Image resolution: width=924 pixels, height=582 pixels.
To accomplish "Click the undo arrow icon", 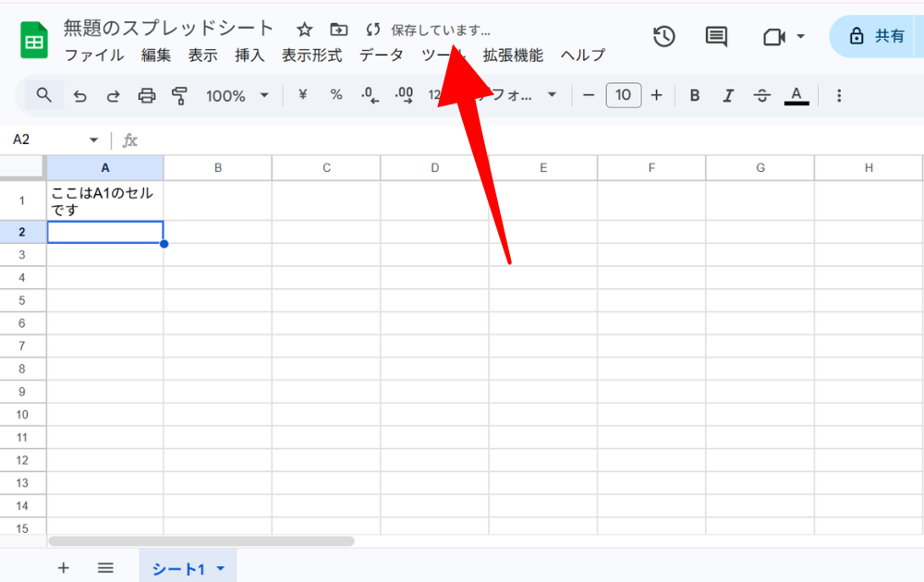I will tap(80, 95).
